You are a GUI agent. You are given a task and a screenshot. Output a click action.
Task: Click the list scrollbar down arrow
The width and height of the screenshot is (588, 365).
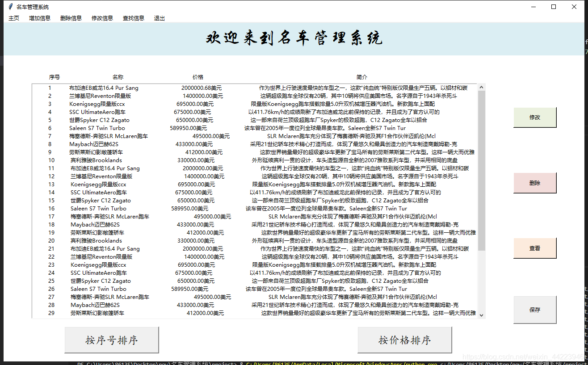tap(481, 315)
